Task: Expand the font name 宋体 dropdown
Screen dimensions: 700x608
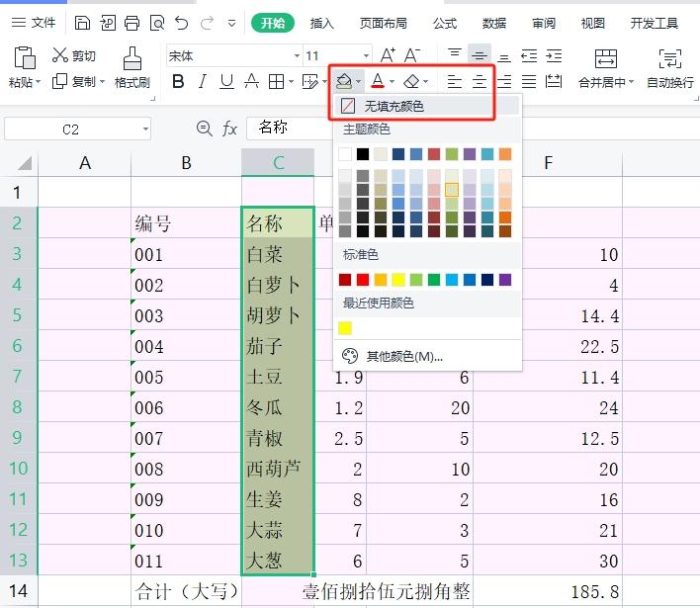Action: [297, 55]
